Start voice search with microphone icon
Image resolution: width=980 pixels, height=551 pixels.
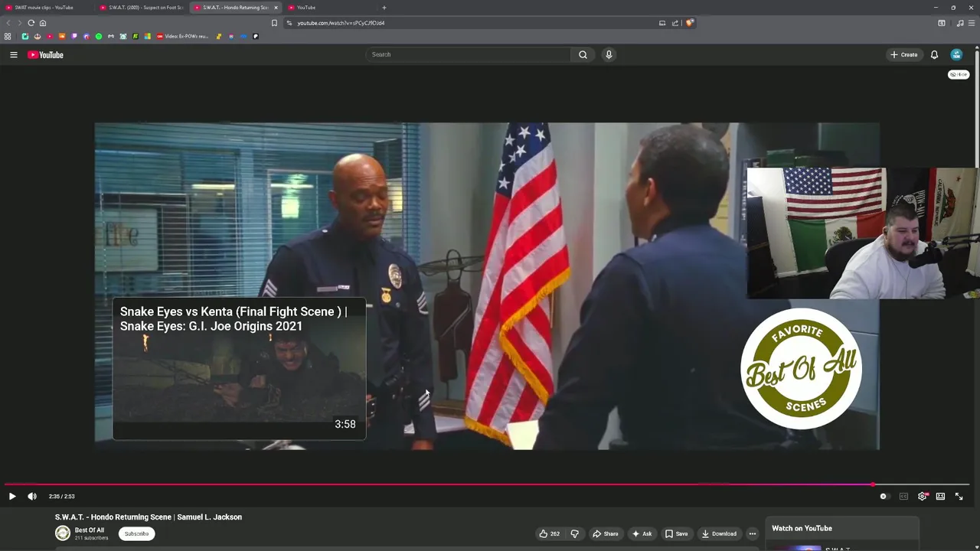point(609,54)
